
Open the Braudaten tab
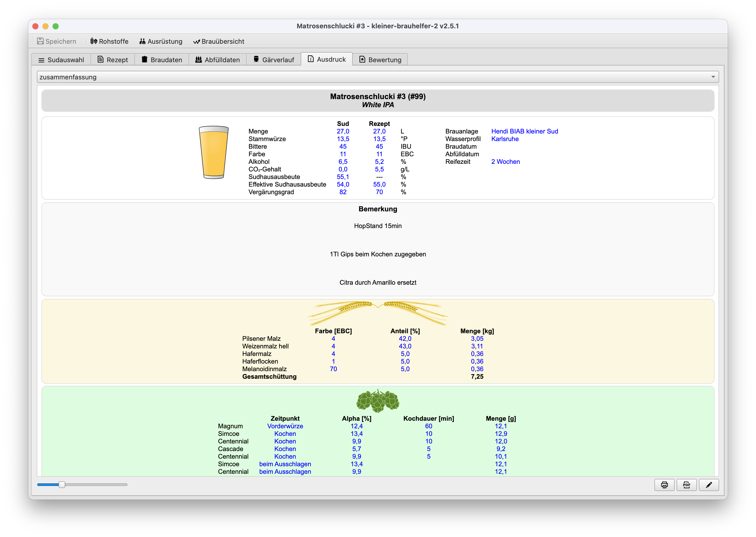[x=162, y=60]
